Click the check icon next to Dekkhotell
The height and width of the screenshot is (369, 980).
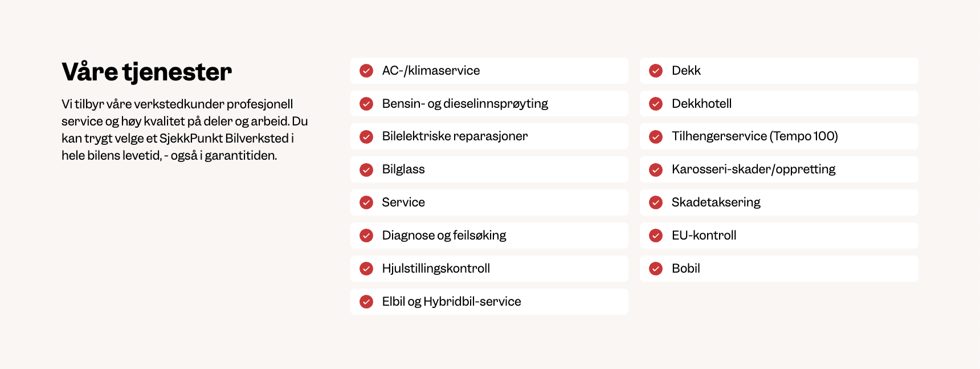point(656,104)
